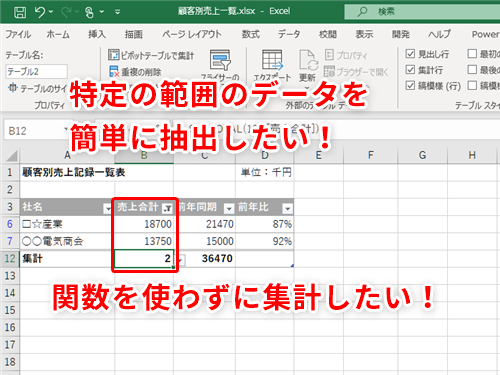
Task: Switch to the データ ribbon tab
Action: [289, 34]
